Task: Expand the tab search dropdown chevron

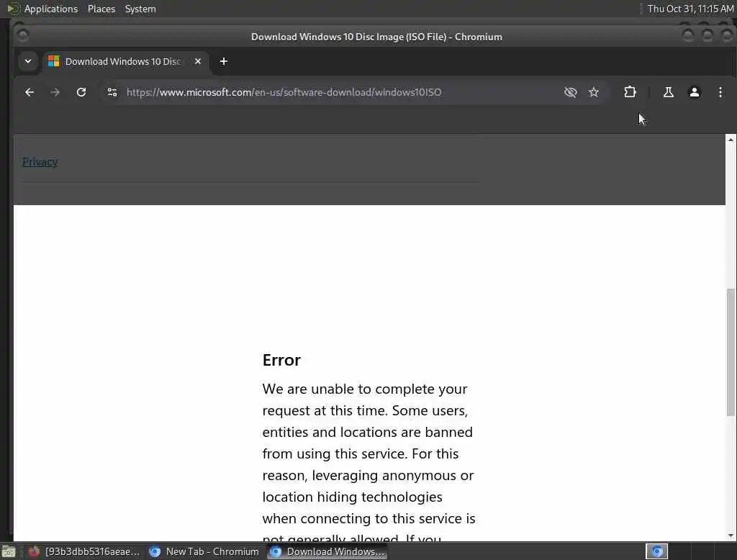Action: tap(28, 61)
